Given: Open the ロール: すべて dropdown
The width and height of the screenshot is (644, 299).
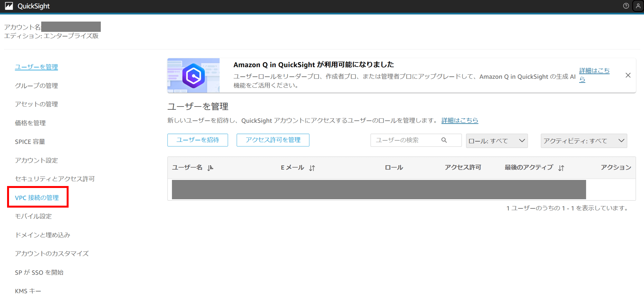Looking at the screenshot, I should tap(497, 141).
